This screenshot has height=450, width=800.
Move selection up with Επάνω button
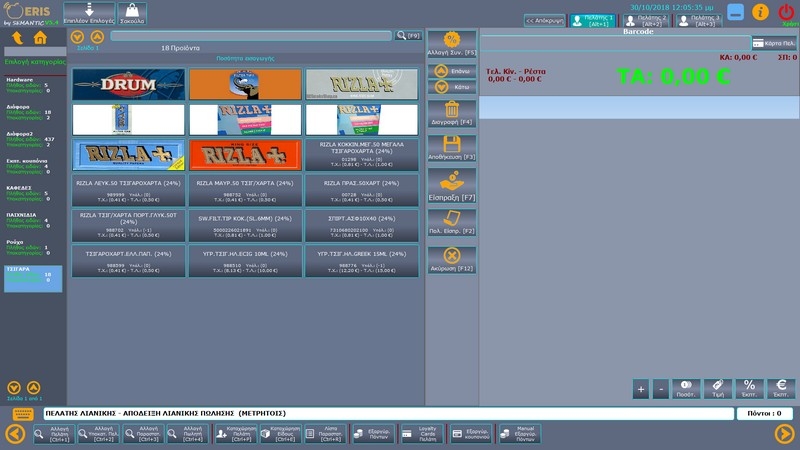(x=452, y=71)
